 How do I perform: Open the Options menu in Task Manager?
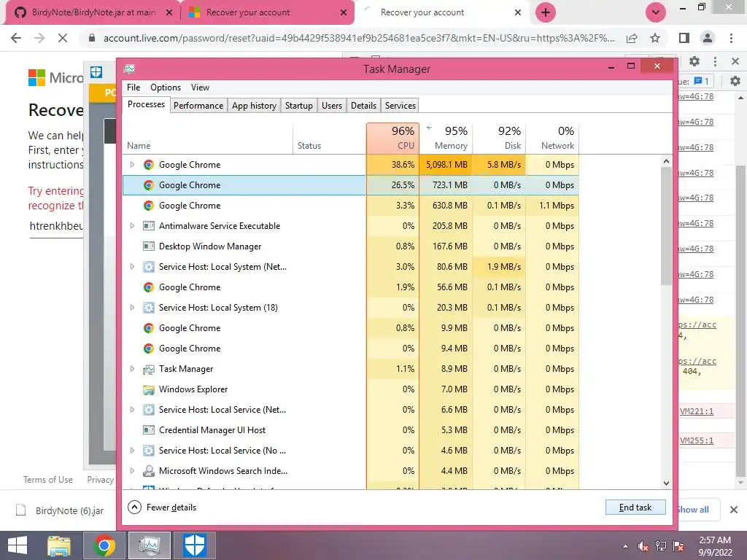click(166, 87)
